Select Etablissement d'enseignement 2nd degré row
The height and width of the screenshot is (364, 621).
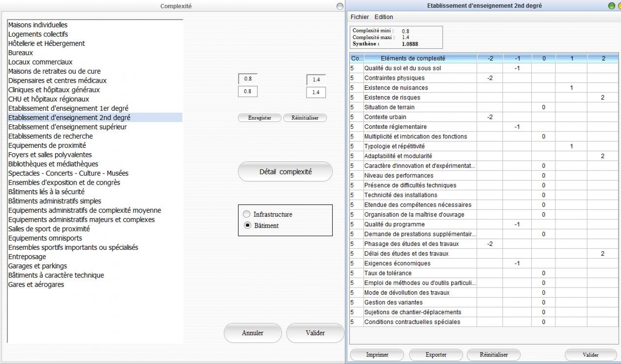pyautogui.click(x=95, y=117)
